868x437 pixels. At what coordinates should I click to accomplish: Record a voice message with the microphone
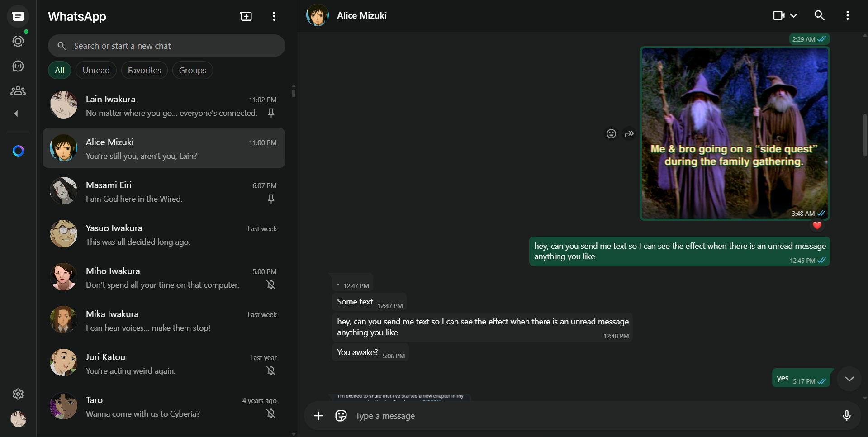click(x=847, y=416)
